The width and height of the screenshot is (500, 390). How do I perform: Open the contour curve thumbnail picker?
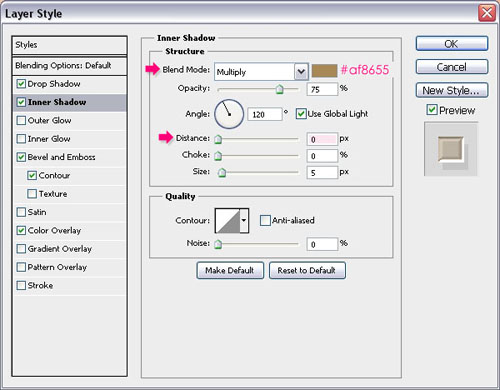228,220
